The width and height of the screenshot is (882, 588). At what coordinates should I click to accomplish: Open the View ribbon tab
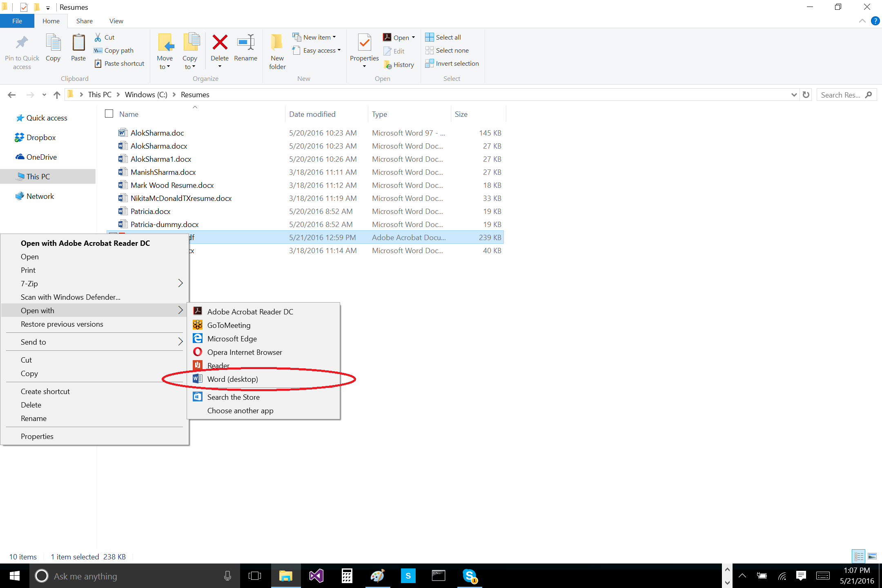[116, 21]
